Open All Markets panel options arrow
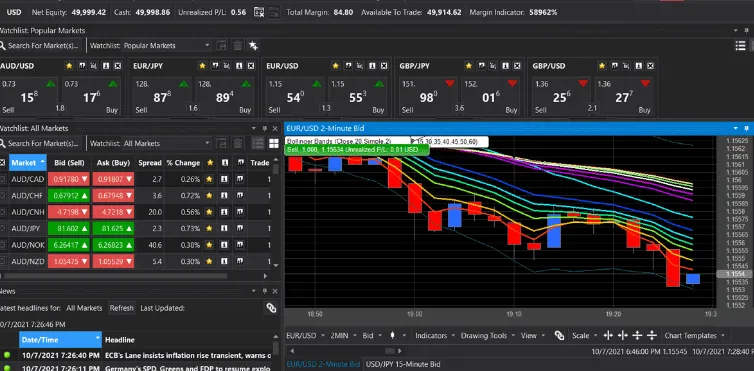 254,128
